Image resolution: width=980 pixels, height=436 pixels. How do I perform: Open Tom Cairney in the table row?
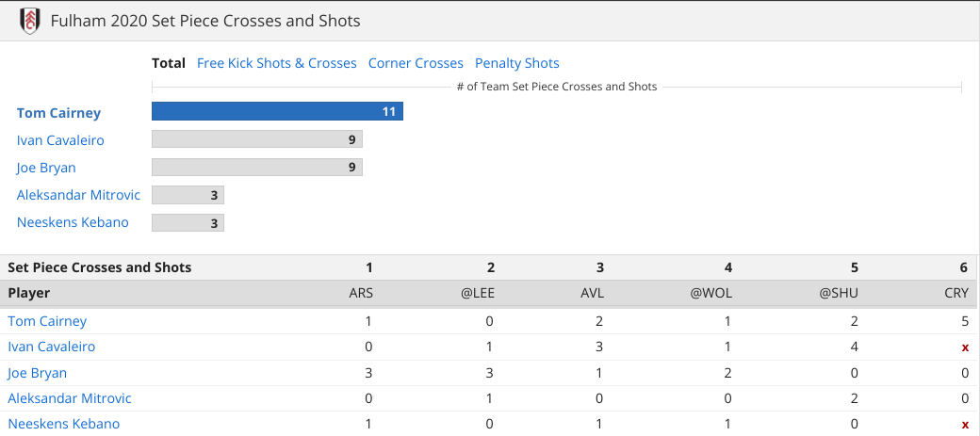(47, 321)
